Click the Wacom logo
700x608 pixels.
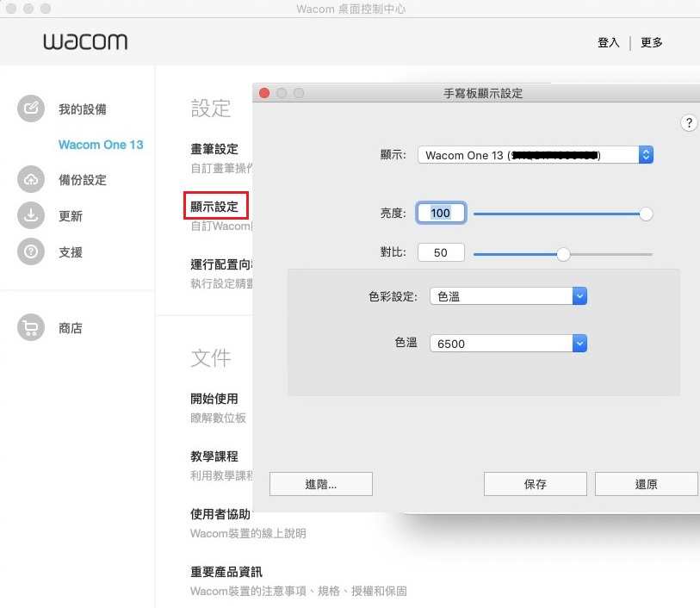85,41
